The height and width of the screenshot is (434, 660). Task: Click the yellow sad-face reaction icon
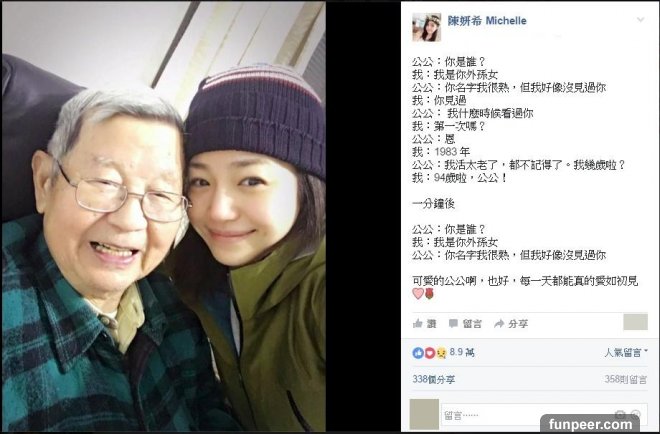(441, 353)
